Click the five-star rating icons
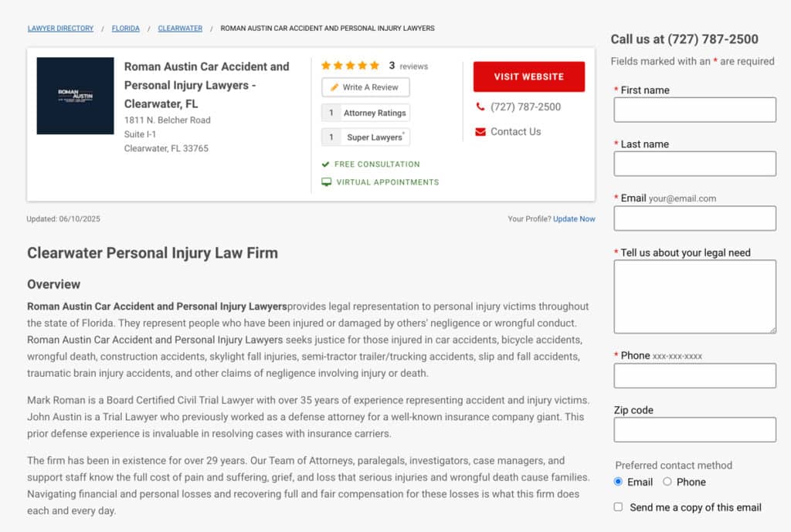This screenshot has height=532, width=791. (x=350, y=66)
